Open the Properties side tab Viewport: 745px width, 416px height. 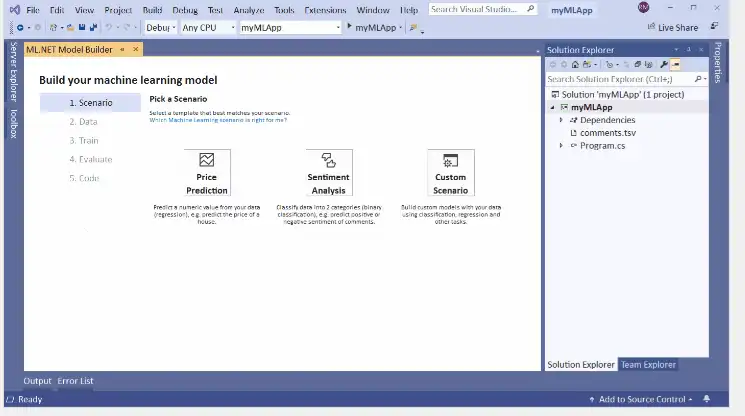pos(717,62)
